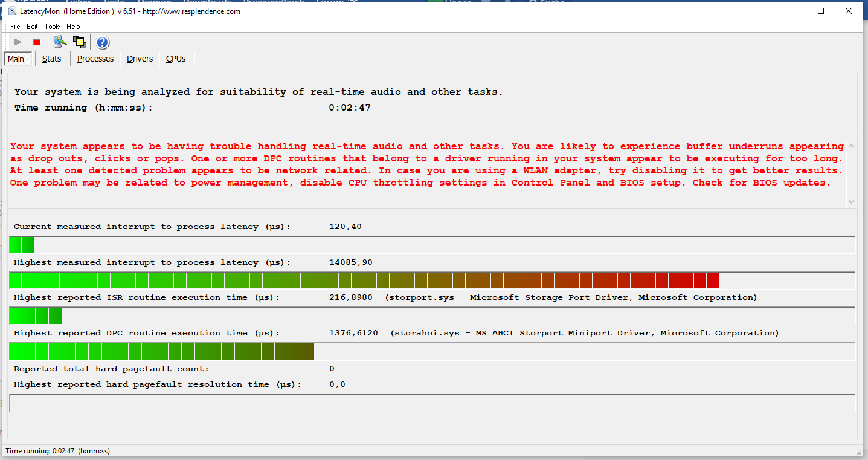Screen dimensions: 868x460
Task: Click the storahci.sys driver description text
Action: (x=585, y=333)
